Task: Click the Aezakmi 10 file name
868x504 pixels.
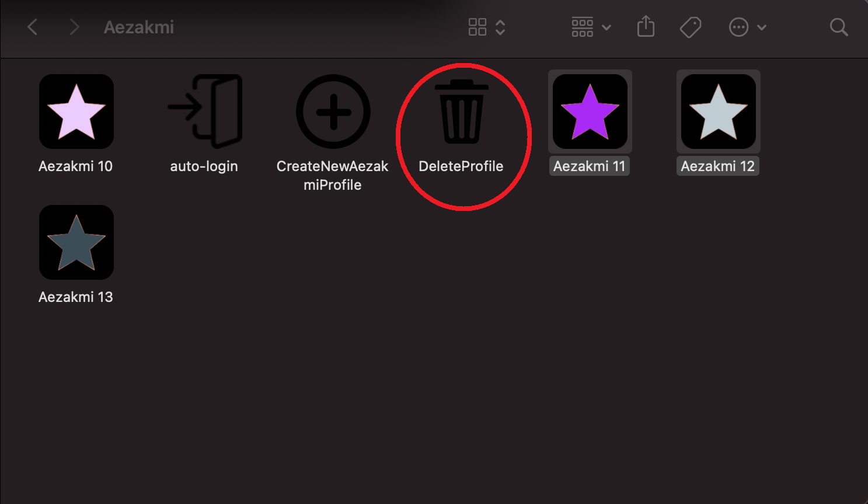Action: point(76,166)
